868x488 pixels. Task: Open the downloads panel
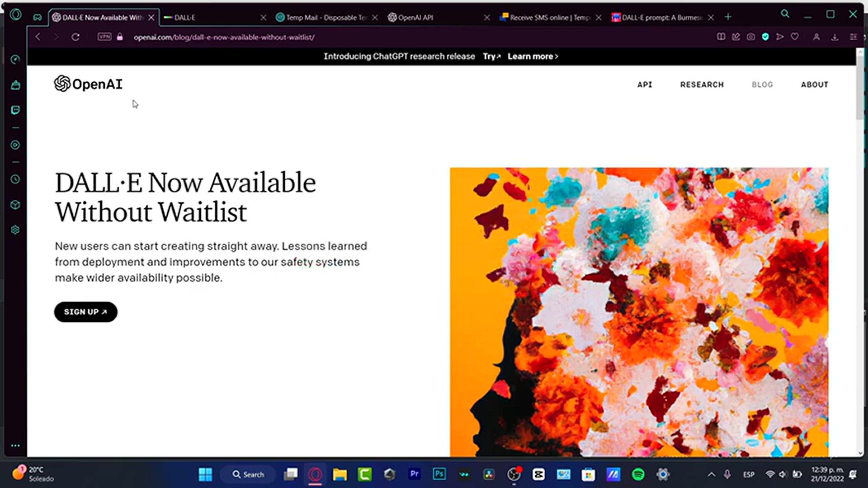click(835, 37)
